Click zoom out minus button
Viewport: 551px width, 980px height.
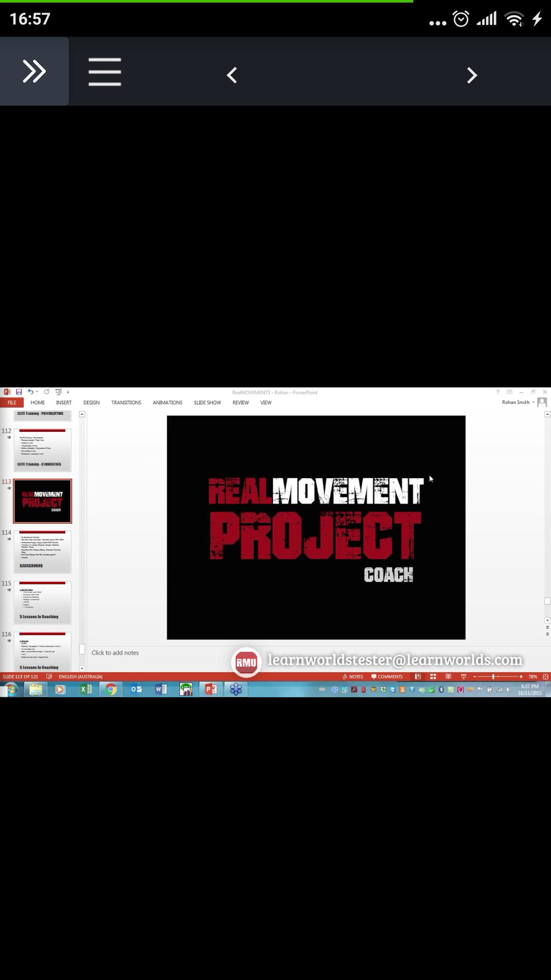(474, 677)
